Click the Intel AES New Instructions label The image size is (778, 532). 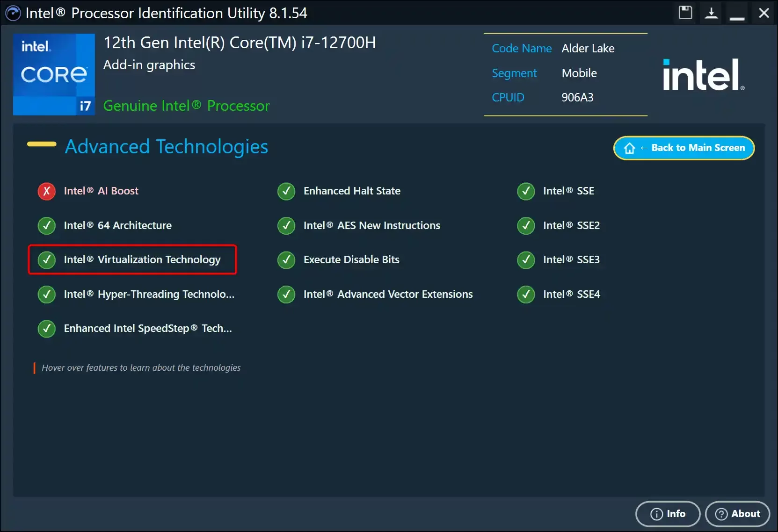tap(372, 225)
